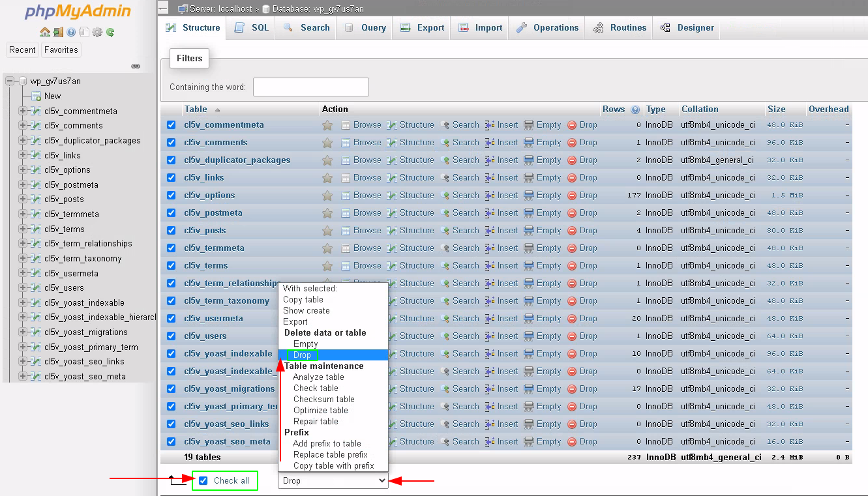Expand cl5v_yoast_seo_links node in sidebar
The width and height of the screenshot is (868, 496).
coord(23,362)
